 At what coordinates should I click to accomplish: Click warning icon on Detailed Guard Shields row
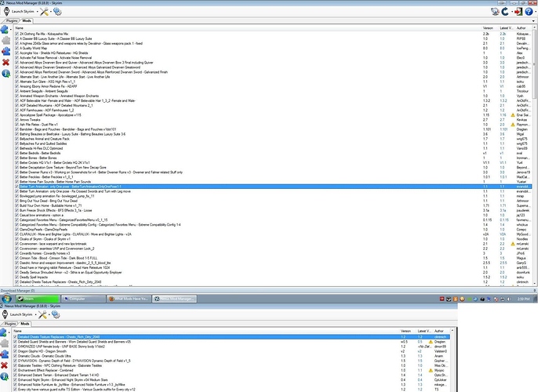point(430,342)
